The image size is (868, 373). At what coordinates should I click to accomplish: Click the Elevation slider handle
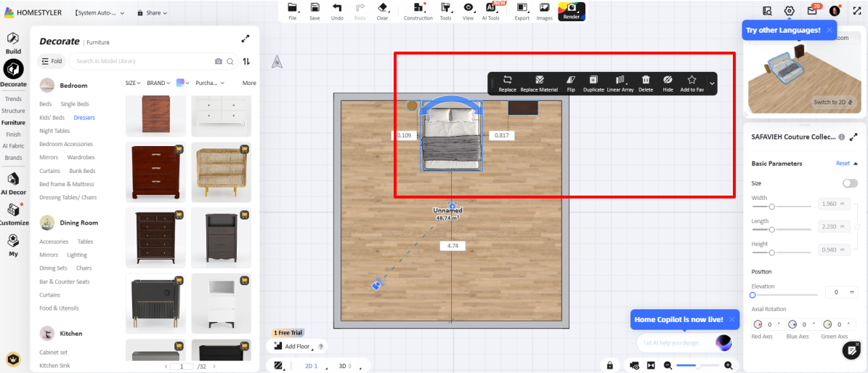click(x=753, y=295)
